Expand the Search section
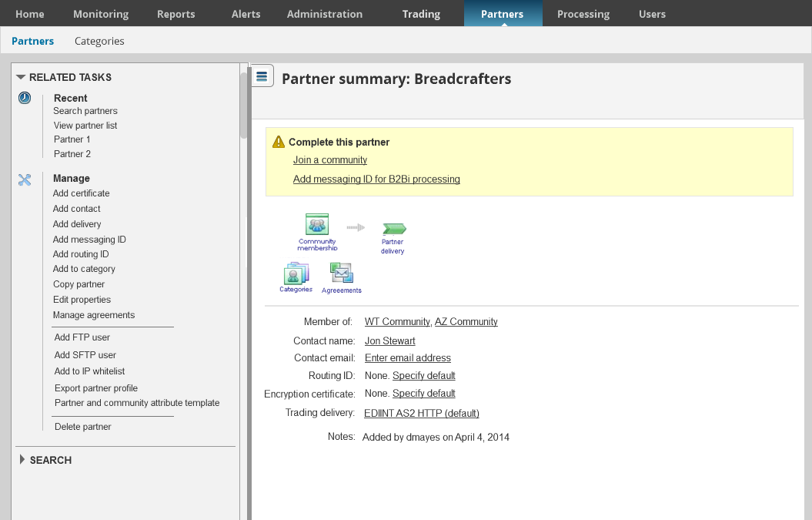812x520 pixels. click(22, 460)
